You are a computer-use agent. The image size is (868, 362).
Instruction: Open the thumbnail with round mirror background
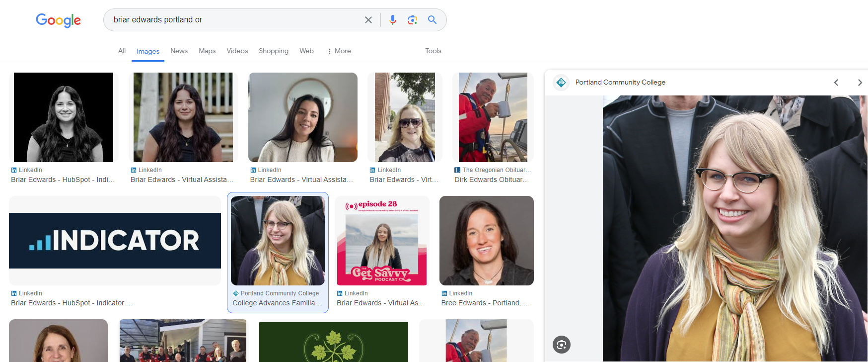[x=303, y=117]
